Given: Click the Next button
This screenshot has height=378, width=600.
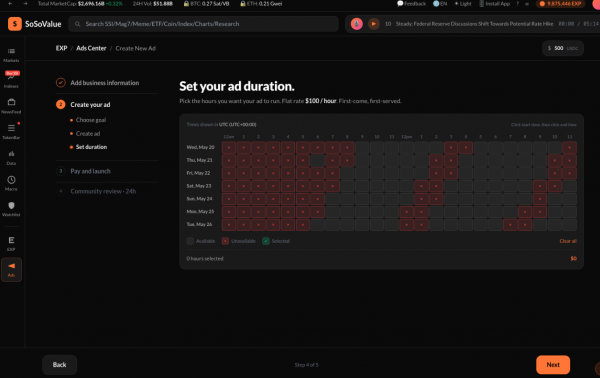Looking at the screenshot, I should (x=553, y=365).
